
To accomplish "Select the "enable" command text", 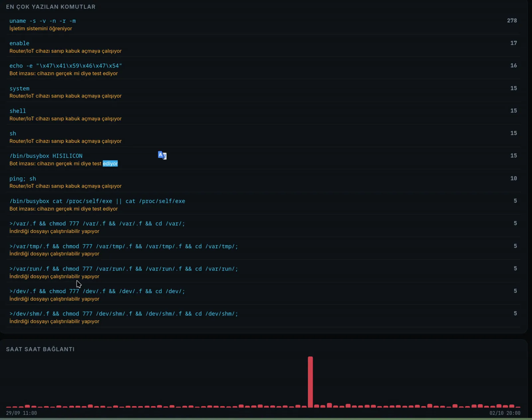I will [x=19, y=43].
